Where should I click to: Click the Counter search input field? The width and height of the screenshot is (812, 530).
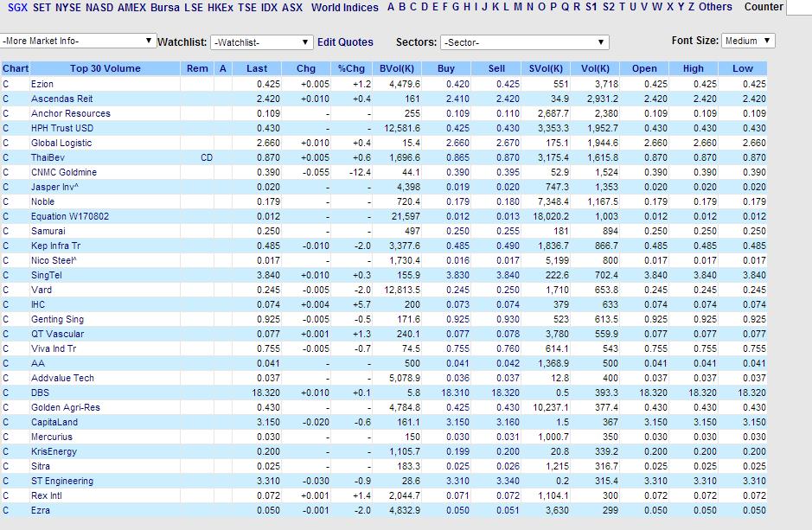799,7
